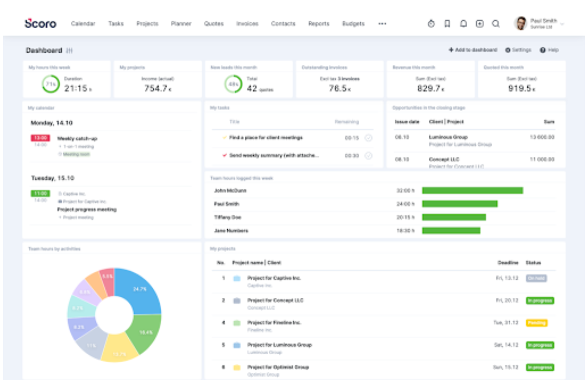This screenshot has height=392, width=588.
Task: Click Paul Smith's profile avatar
Action: point(520,23)
